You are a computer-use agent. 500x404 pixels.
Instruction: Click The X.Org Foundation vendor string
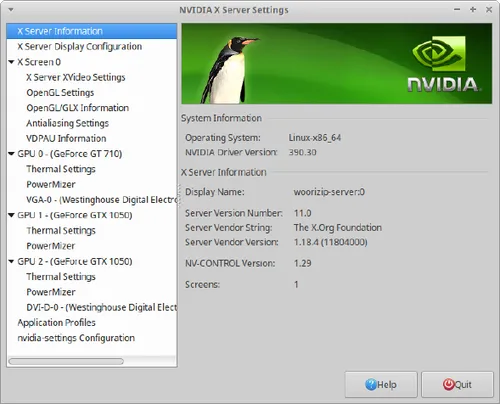[x=338, y=228]
